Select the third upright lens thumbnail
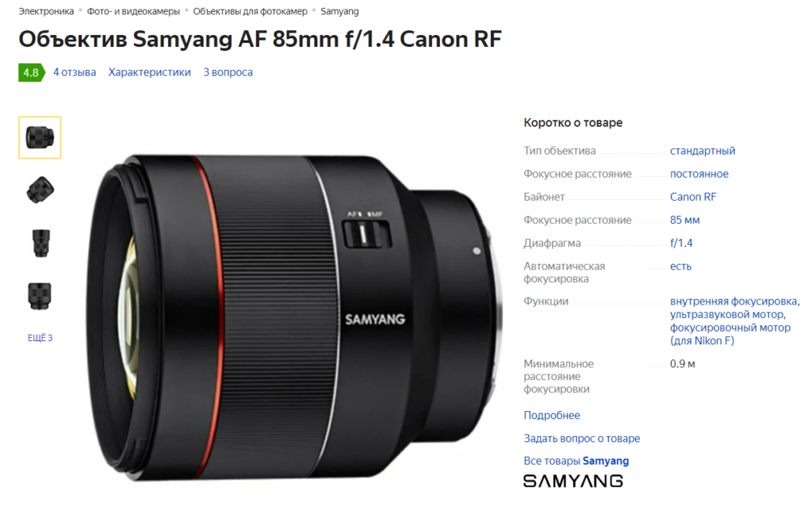 pyautogui.click(x=40, y=244)
